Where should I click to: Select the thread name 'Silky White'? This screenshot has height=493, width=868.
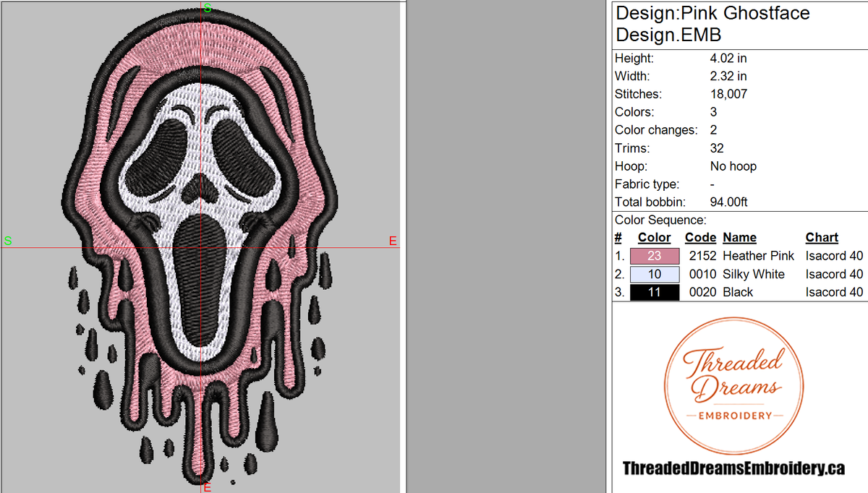754,274
